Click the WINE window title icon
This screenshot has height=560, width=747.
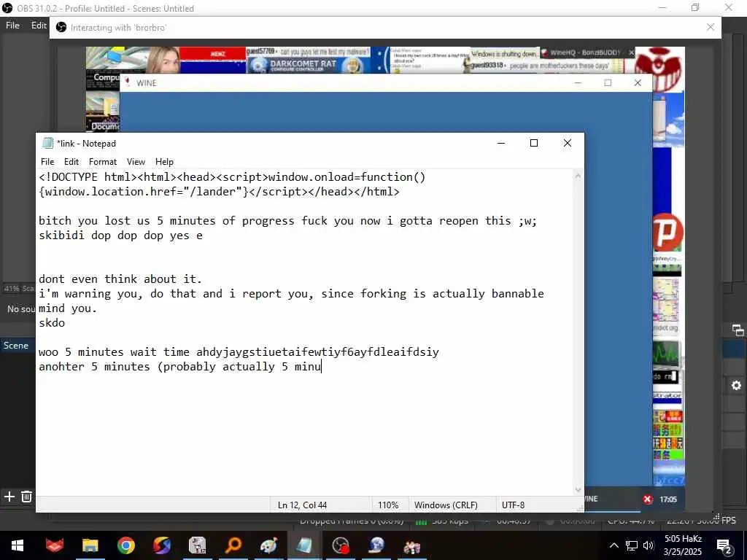coord(127,82)
